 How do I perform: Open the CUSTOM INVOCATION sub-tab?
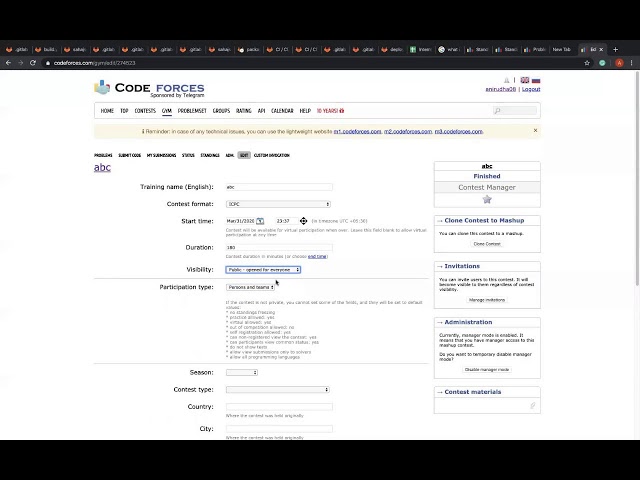pyautogui.click(x=271, y=155)
